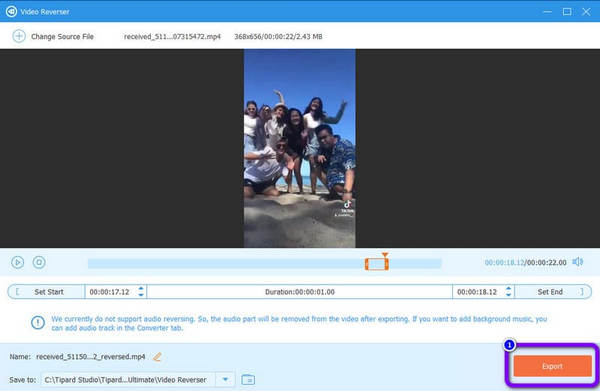Click the output name received_51150...2_reversed.mp4
Image resolution: width=600 pixels, height=391 pixels.
91,357
